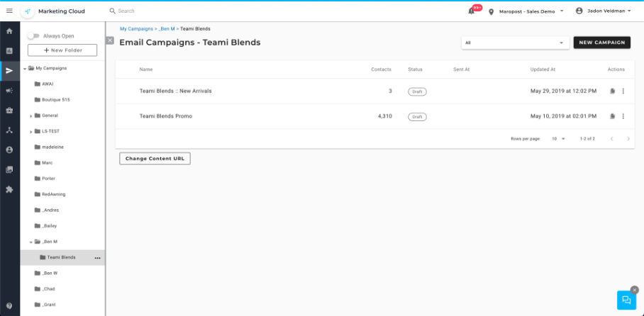The image size is (644, 316).
Task: Open the chat widget
Action: point(626,300)
